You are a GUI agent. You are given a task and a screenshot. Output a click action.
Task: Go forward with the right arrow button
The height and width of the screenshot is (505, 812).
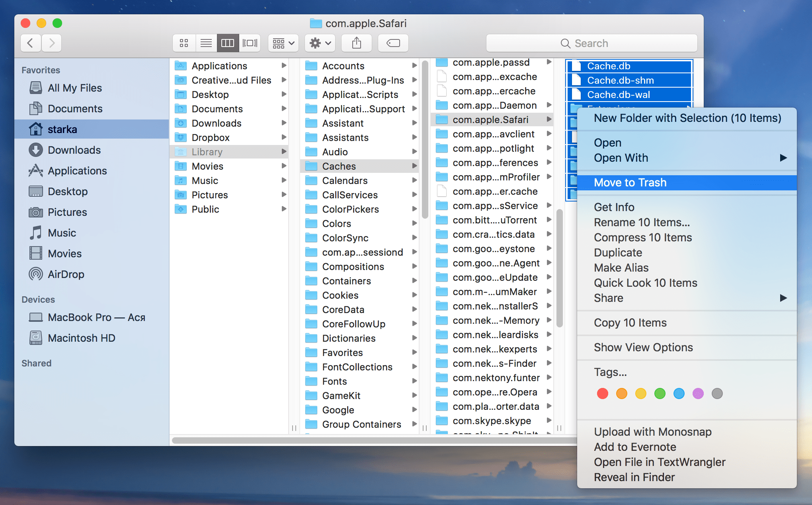point(51,43)
